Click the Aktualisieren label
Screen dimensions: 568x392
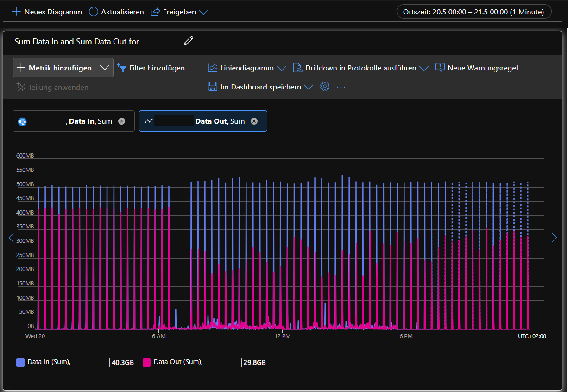pos(123,12)
